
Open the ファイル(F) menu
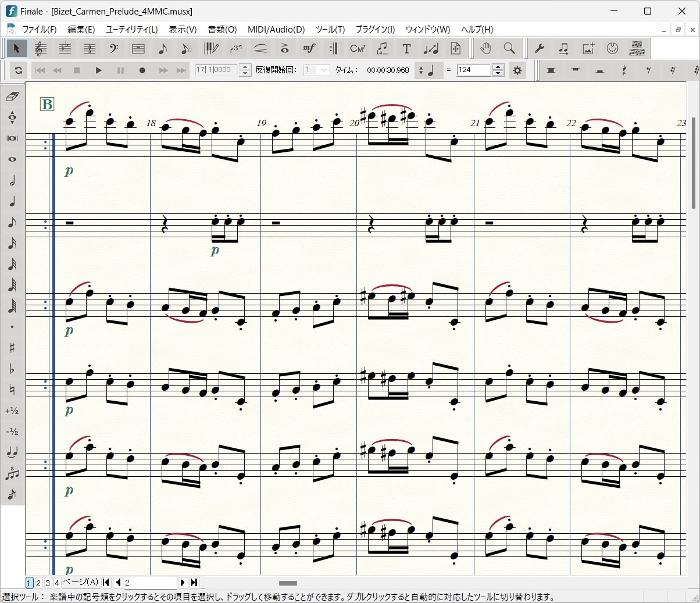coord(39,29)
